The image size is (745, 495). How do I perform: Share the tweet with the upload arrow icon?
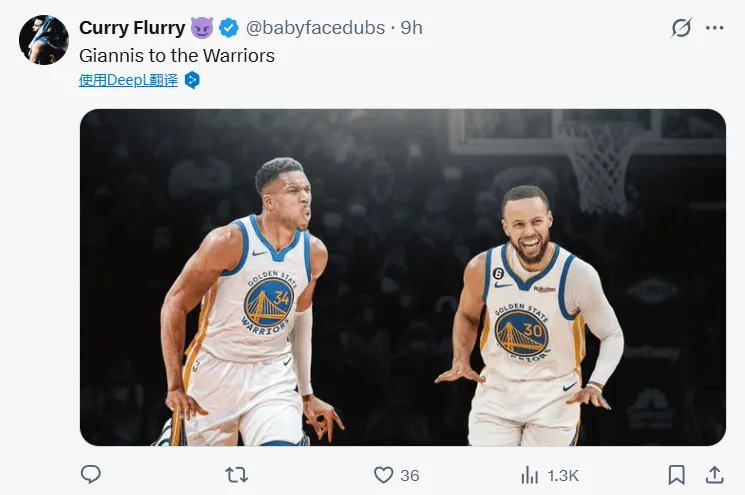pyautogui.click(x=714, y=474)
